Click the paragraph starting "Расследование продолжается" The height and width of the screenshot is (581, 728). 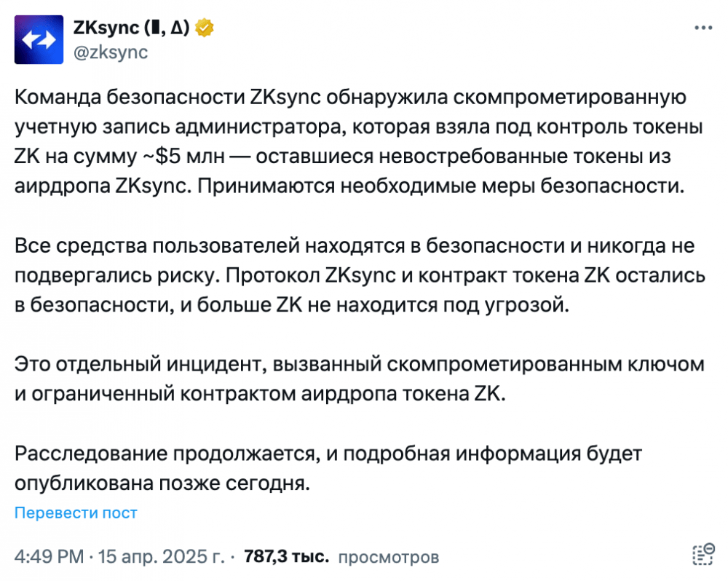coord(328,468)
